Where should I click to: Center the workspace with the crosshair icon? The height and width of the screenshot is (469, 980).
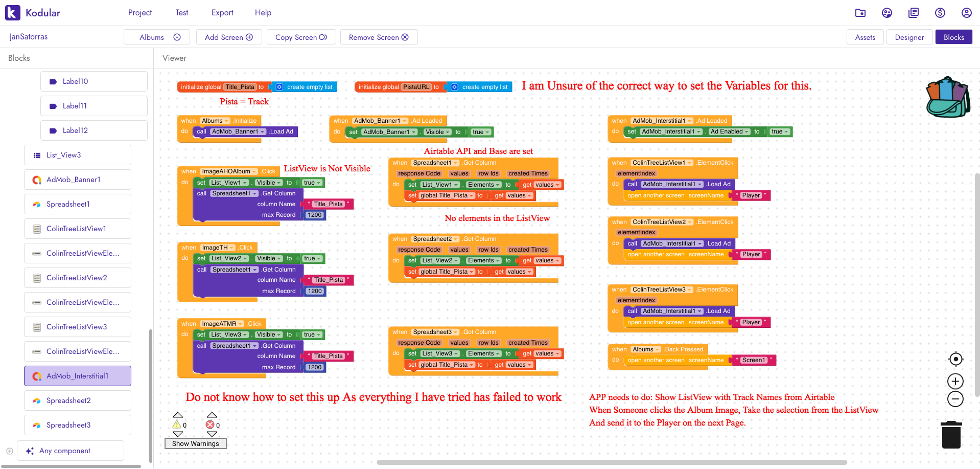pyautogui.click(x=955, y=360)
